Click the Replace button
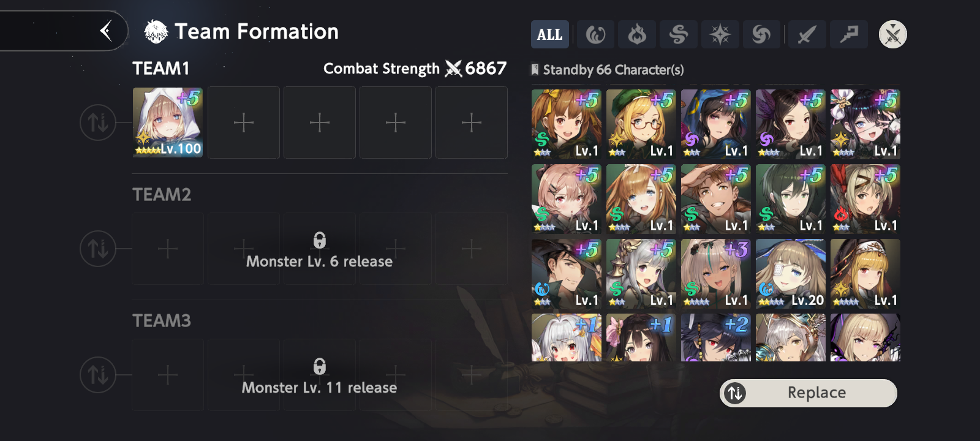Screen dimensions: 980x441 809,393
